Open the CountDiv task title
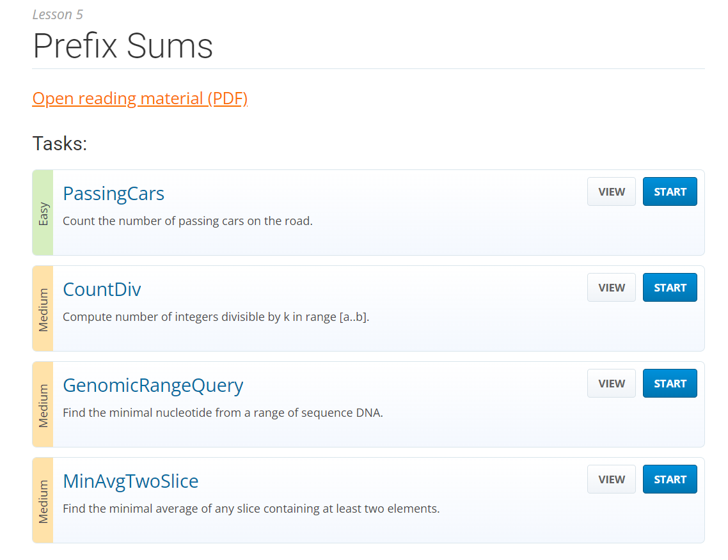 [102, 290]
